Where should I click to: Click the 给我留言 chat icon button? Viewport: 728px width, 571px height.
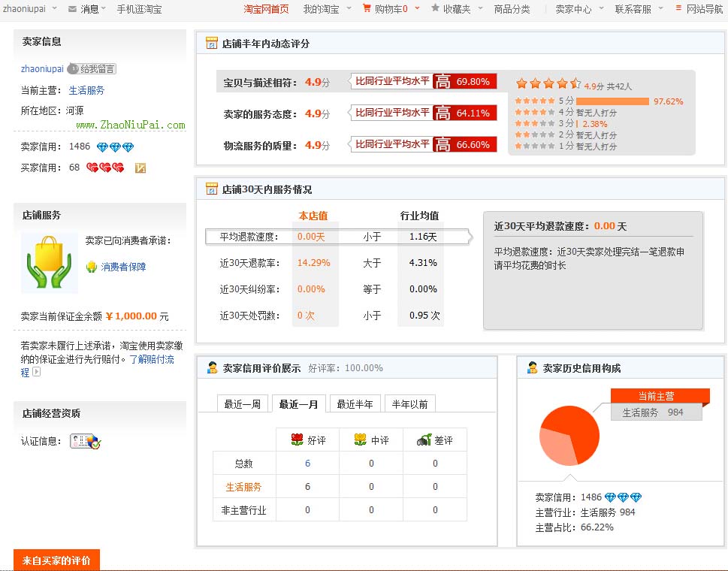[x=92, y=68]
